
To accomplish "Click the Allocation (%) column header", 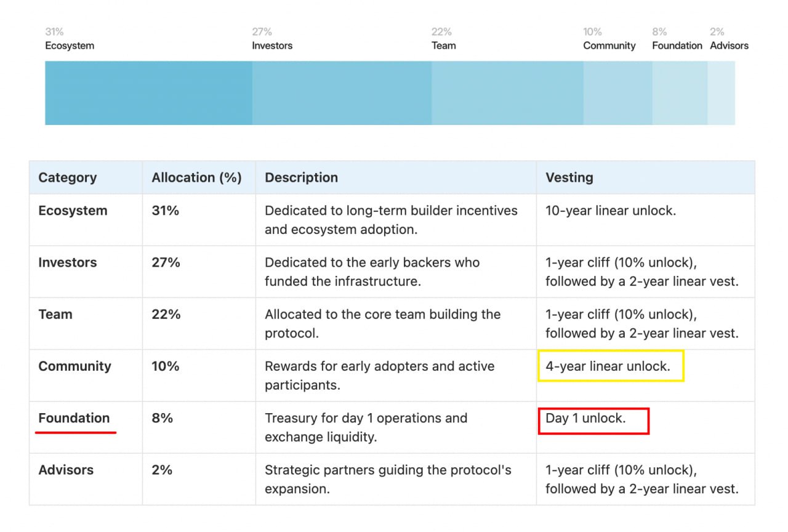I will click(x=196, y=177).
